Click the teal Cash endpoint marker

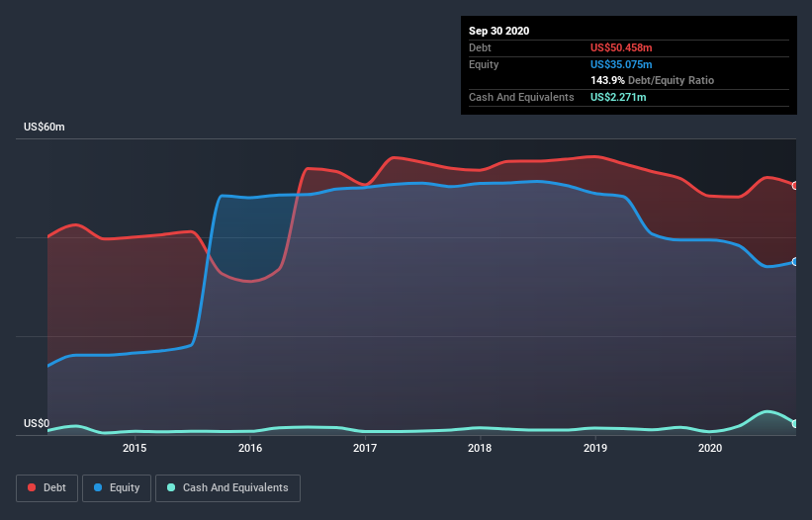pos(795,424)
